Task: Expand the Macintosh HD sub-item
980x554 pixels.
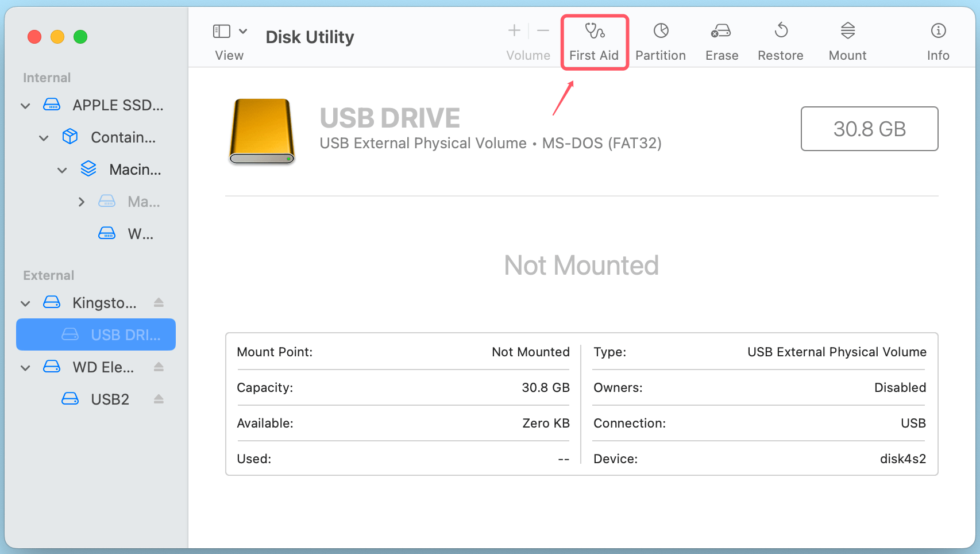Action: point(81,201)
